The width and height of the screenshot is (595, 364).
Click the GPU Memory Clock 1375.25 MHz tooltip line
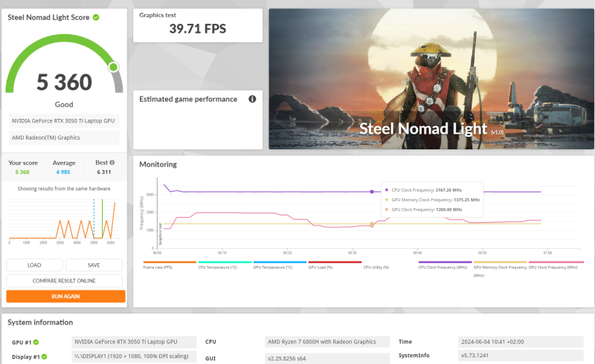432,200
